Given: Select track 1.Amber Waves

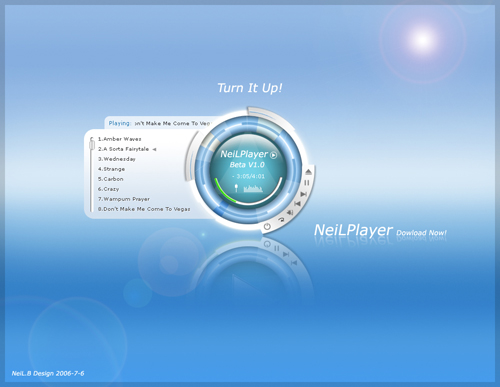Looking at the screenshot, I should (119, 139).
